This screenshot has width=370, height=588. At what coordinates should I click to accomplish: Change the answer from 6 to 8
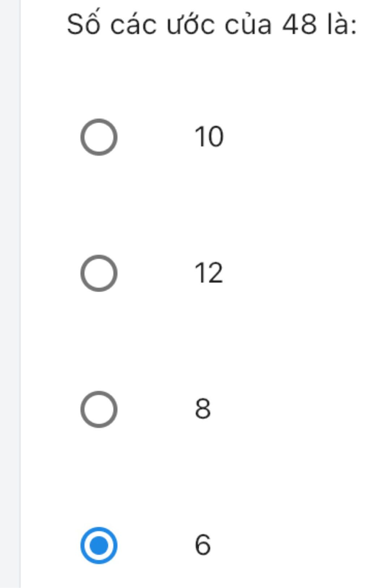tap(99, 409)
